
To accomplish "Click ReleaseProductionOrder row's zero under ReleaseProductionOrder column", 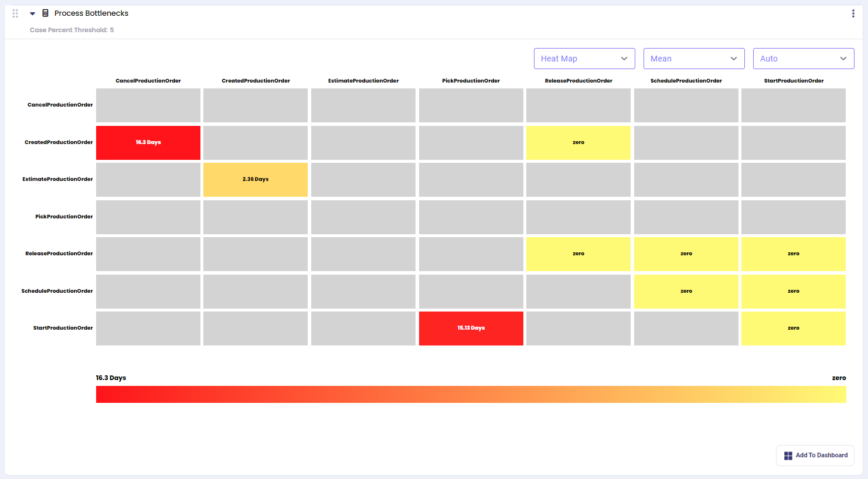I will [578, 254].
